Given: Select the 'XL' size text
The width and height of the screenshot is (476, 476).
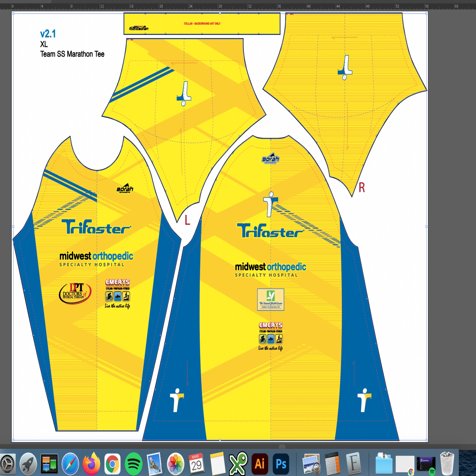Looking at the screenshot, I should 44,44.
